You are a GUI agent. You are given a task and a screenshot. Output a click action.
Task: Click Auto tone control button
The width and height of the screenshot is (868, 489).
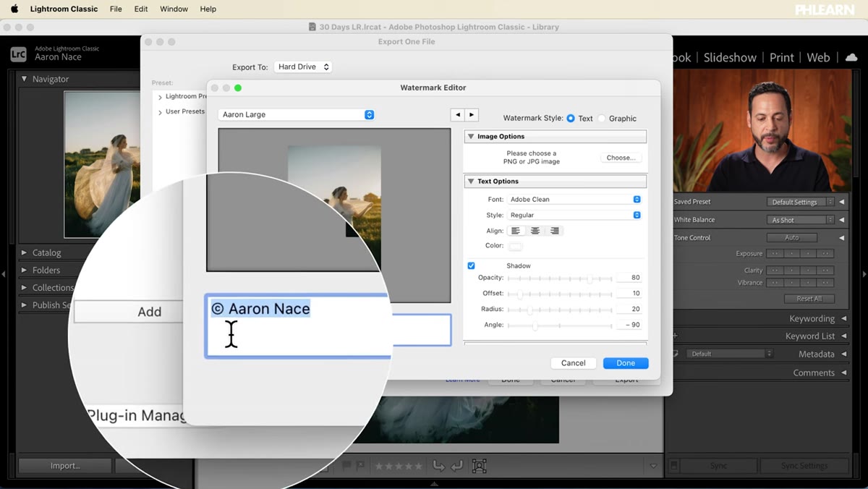[792, 237]
